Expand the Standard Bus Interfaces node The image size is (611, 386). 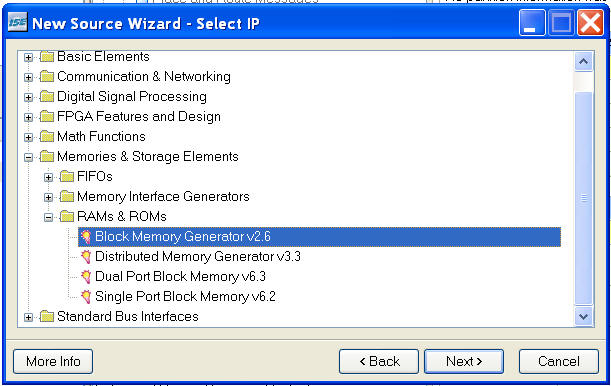point(28,317)
